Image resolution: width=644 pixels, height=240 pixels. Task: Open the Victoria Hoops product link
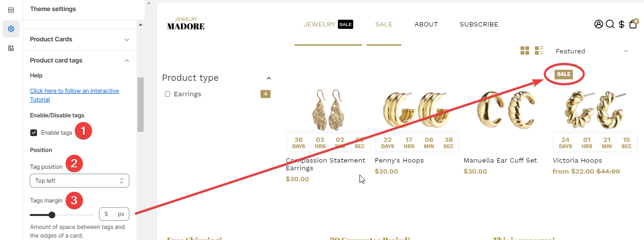click(x=577, y=160)
